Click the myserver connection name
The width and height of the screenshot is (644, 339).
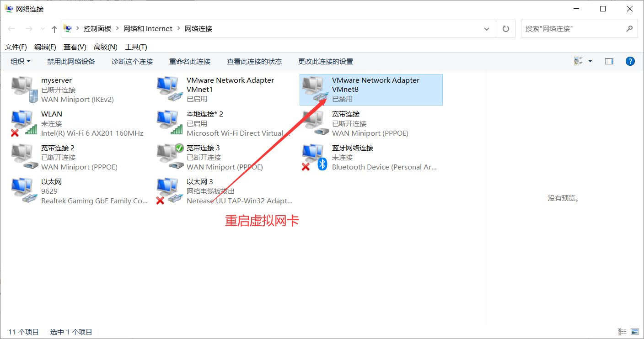click(x=56, y=80)
